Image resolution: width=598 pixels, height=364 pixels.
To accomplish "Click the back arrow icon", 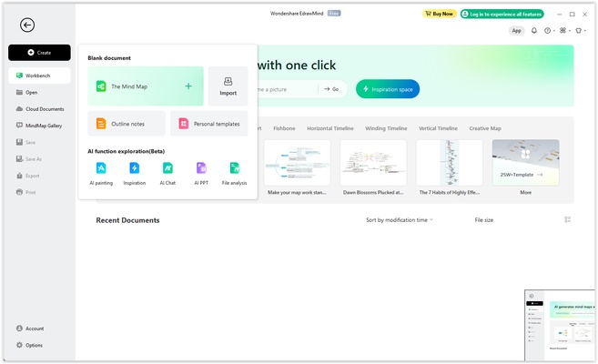I will (x=27, y=25).
